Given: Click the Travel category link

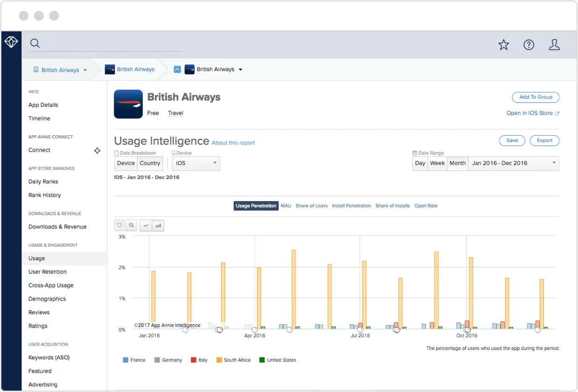Looking at the screenshot, I should click(176, 113).
